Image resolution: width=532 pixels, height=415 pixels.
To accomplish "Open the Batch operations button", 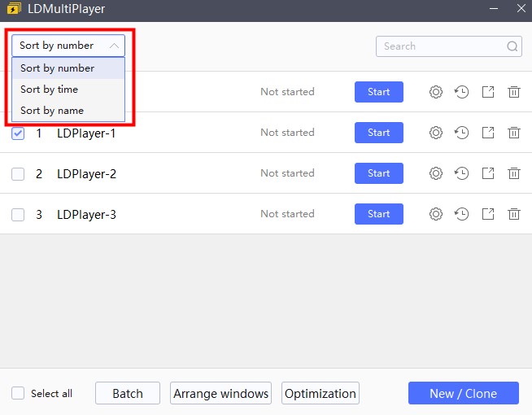I will coord(128,393).
